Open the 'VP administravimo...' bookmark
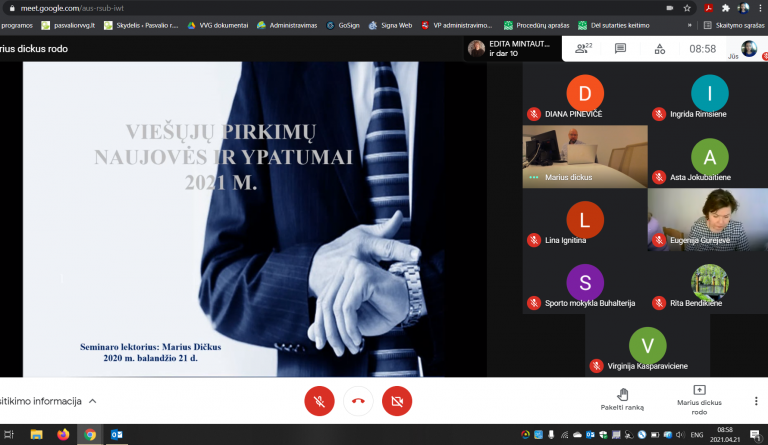This screenshot has width=768, height=445. pos(457,25)
